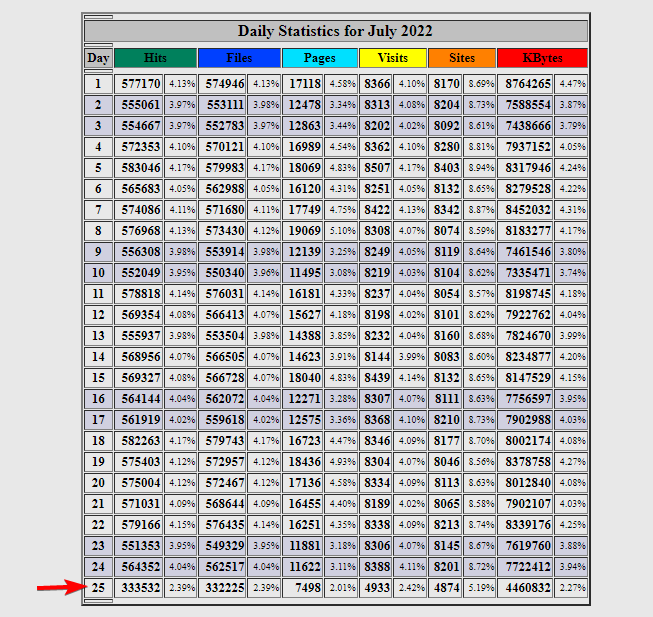The height and width of the screenshot is (617, 653).
Task: Click day number 25 cell
Action: click(98, 587)
